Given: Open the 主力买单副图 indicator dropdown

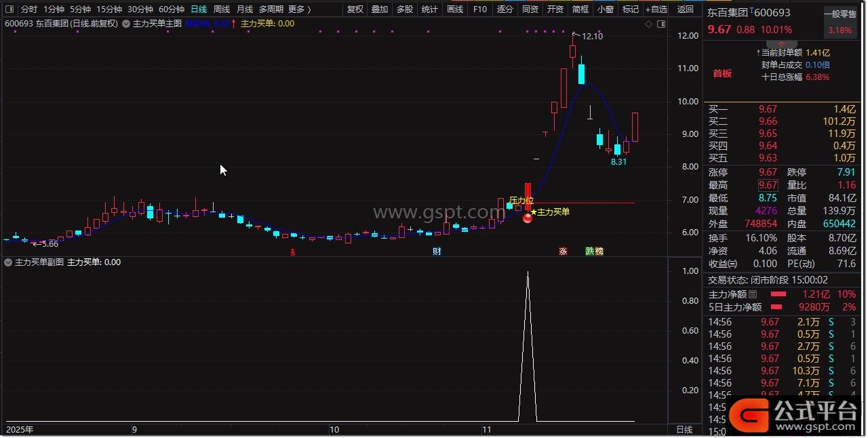Looking at the screenshot, I should 8,262.
